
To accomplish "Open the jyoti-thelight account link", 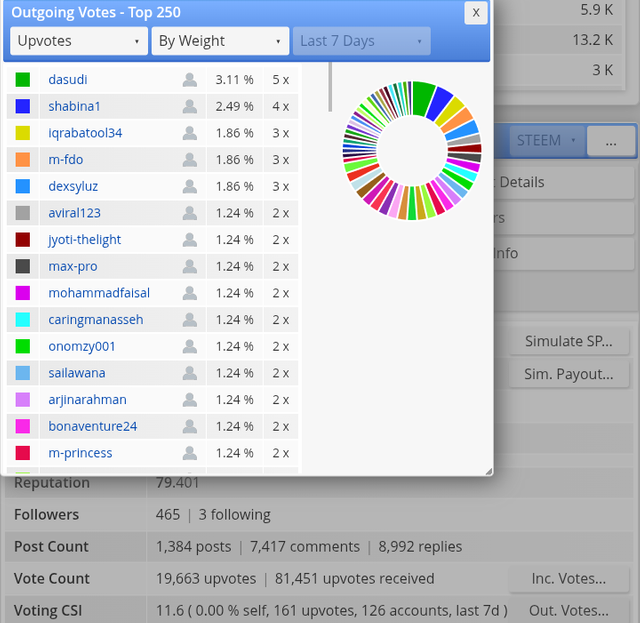I will click(84, 240).
